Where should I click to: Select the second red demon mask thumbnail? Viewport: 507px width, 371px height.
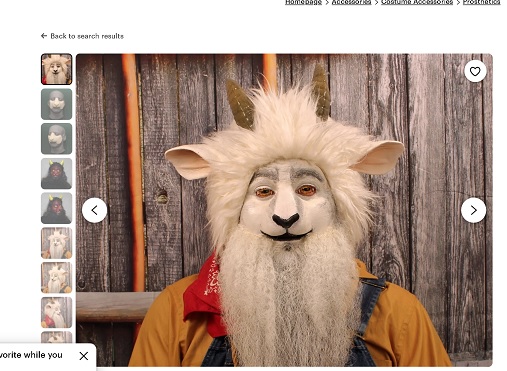(57, 208)
